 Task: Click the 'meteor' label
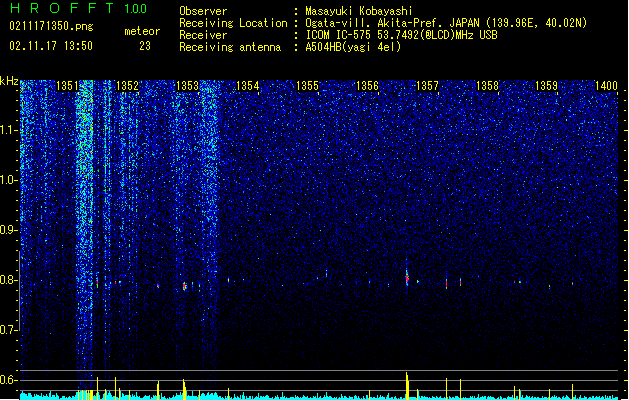[x=142, y=31]
